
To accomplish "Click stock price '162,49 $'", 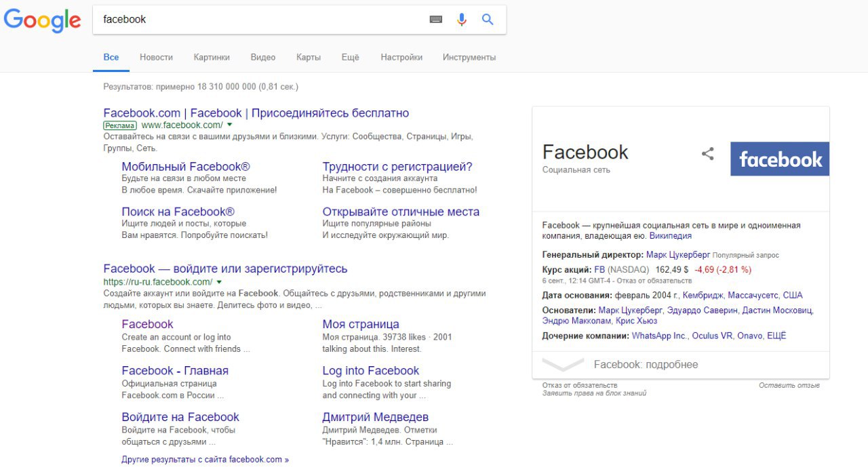I will 672,269.
